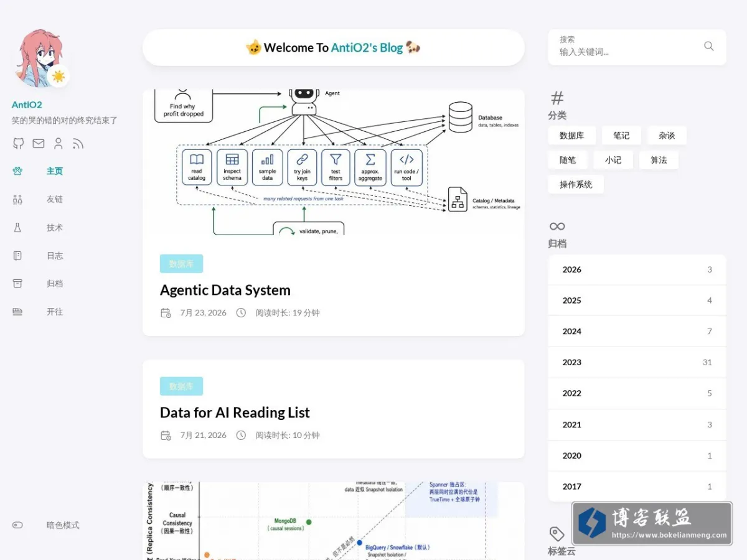Click the sun theme badge on avatar
747x560 pixels.
59,76
